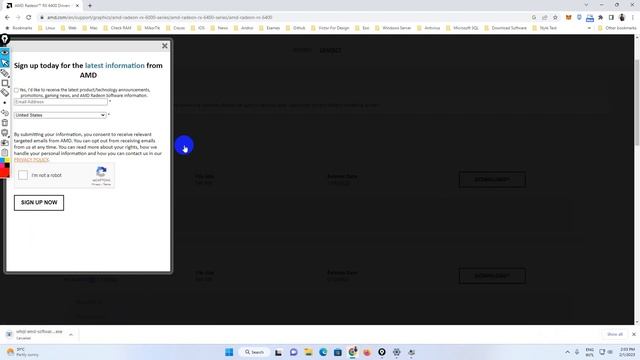Select the cursor arrow annotation tool
The height and width of the screenshot is (360, 640).
click(4, 63)
